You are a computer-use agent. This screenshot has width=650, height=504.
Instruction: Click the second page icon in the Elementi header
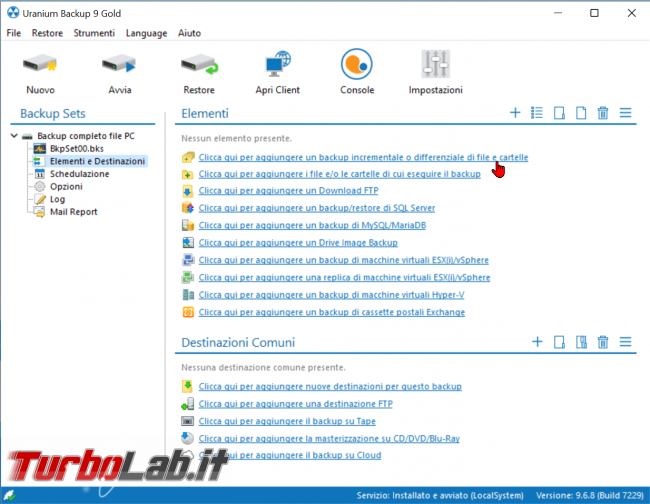pyautogui.click(x=581, y=113)
